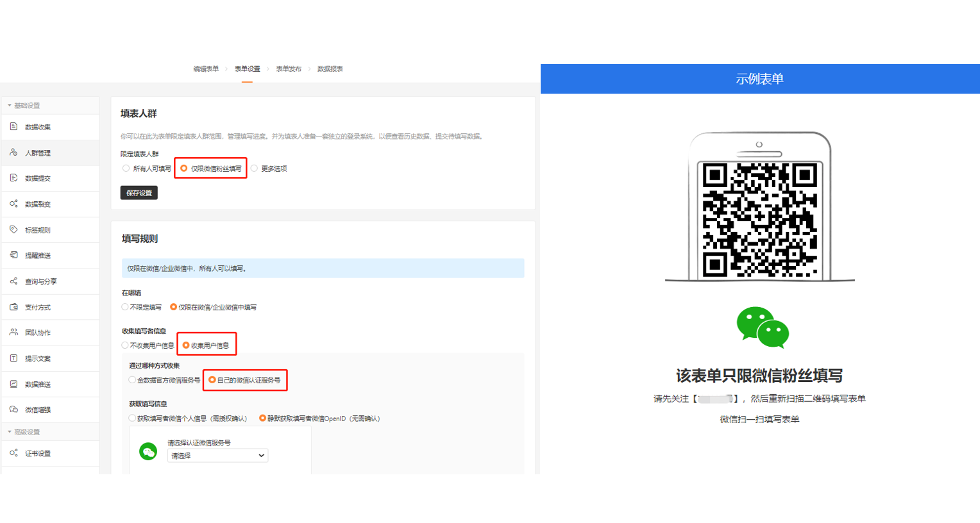Click the 请选择认证微信服务号 label
Image resolution: width=980 pixels, height=523 pixels.
[199, 443]
